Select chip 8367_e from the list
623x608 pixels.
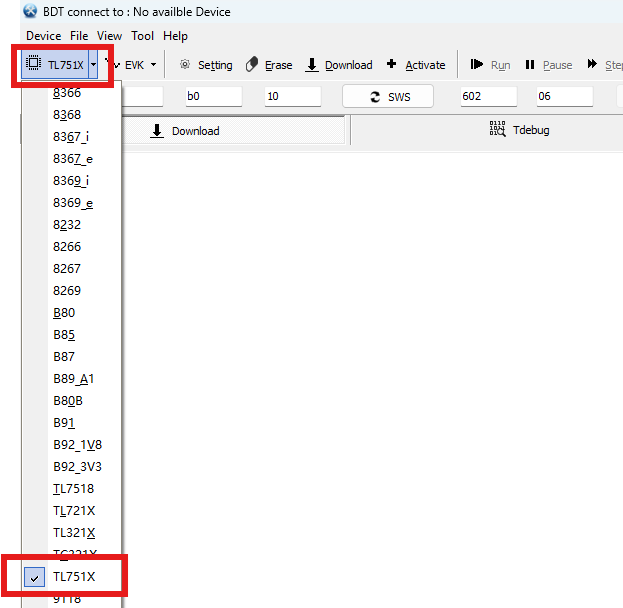[72, 159]
